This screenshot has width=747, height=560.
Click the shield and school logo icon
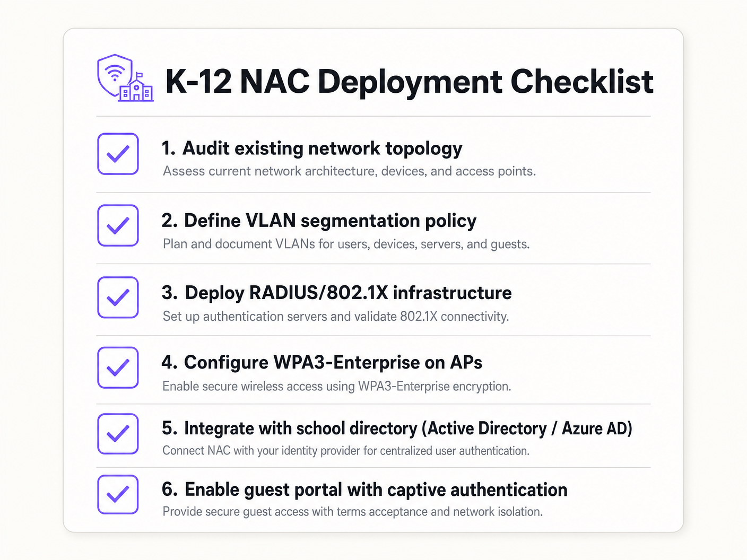pos(126,78)
